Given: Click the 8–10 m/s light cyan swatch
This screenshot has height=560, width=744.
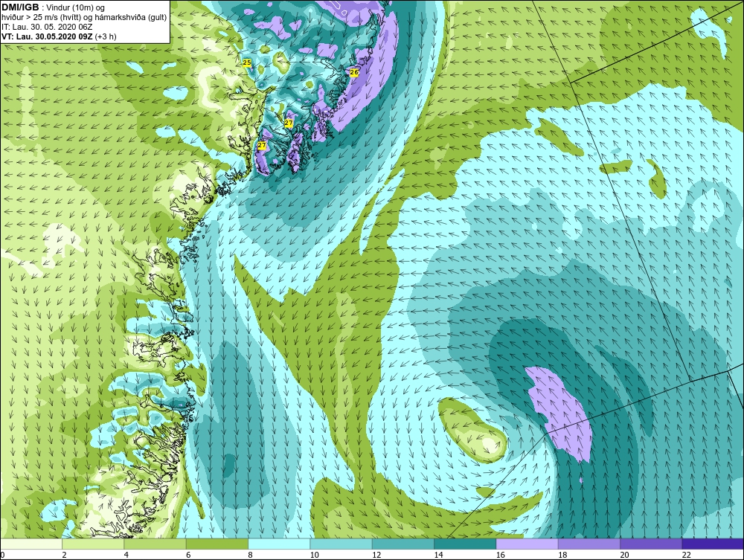Looking at the screenshot, I should coord(279,544).
